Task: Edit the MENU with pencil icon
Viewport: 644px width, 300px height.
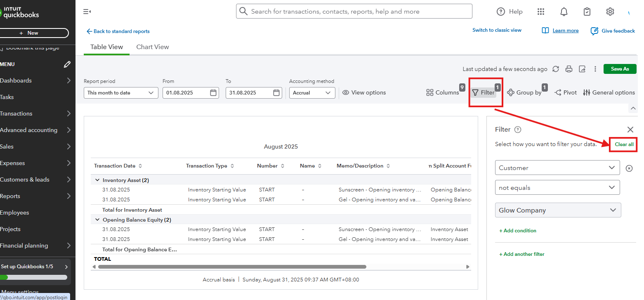Action: tap(67, 64)
